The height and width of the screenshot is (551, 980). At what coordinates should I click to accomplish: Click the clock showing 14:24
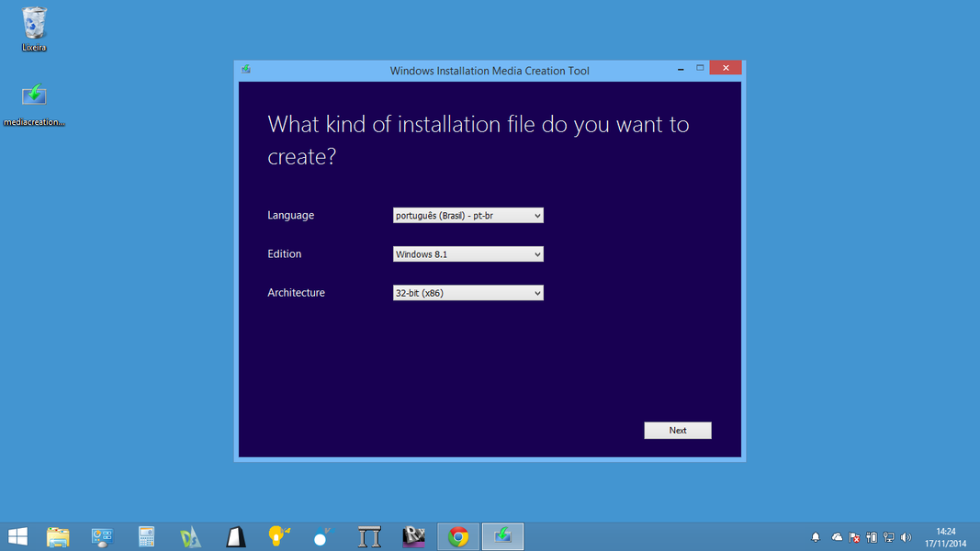[945, 537]
